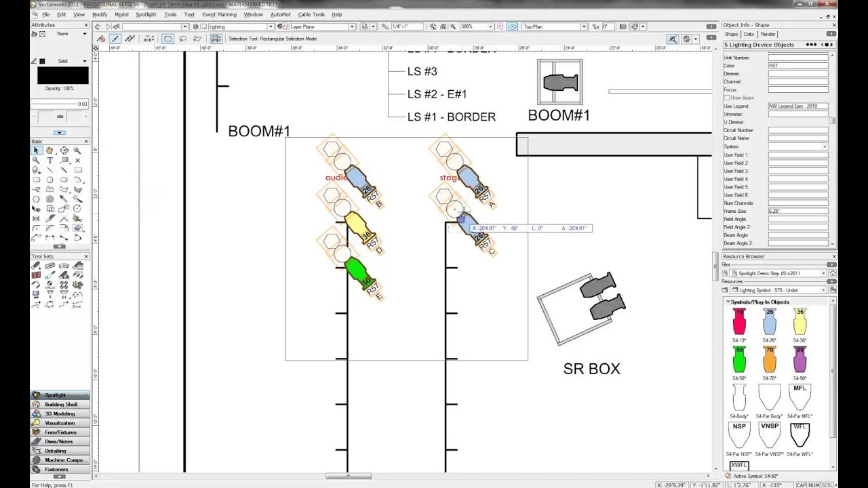Screen dimensions: 868x488
Task: Click the Color field containing R57
Action: tap(797, 66)
